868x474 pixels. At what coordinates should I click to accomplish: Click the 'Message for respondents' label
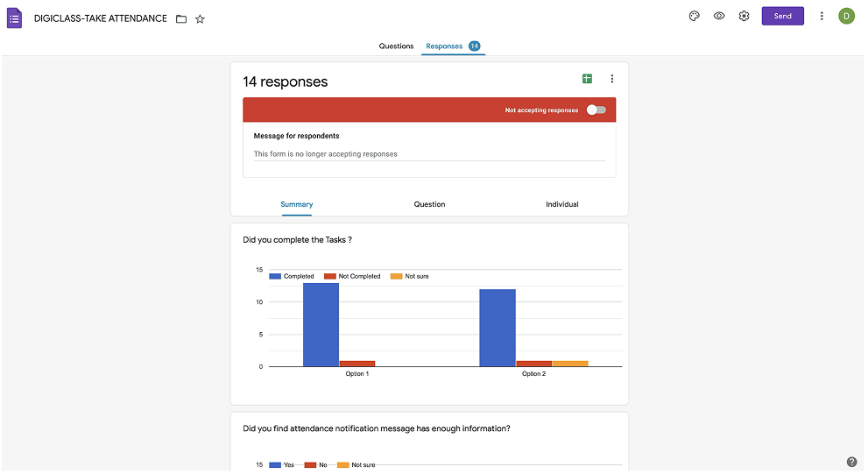click(296, 136)
